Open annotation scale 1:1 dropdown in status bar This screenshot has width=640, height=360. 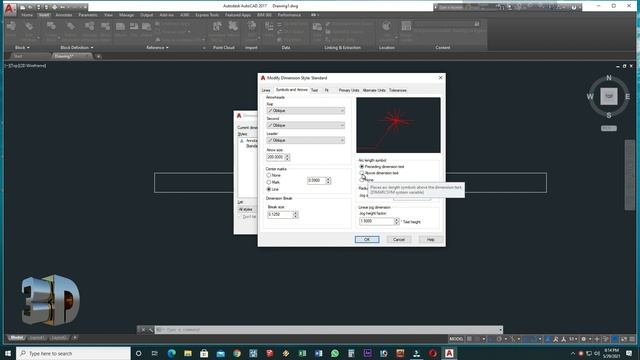pos(573,339)
